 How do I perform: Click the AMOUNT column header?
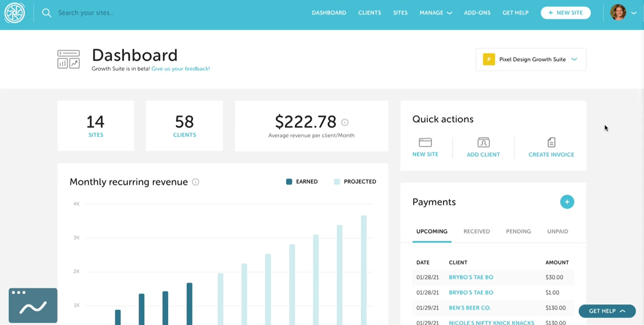coord(557,262)
